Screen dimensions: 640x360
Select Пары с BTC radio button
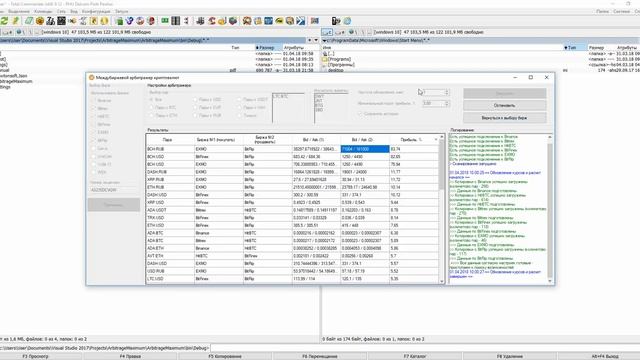[x=151, y=108]
